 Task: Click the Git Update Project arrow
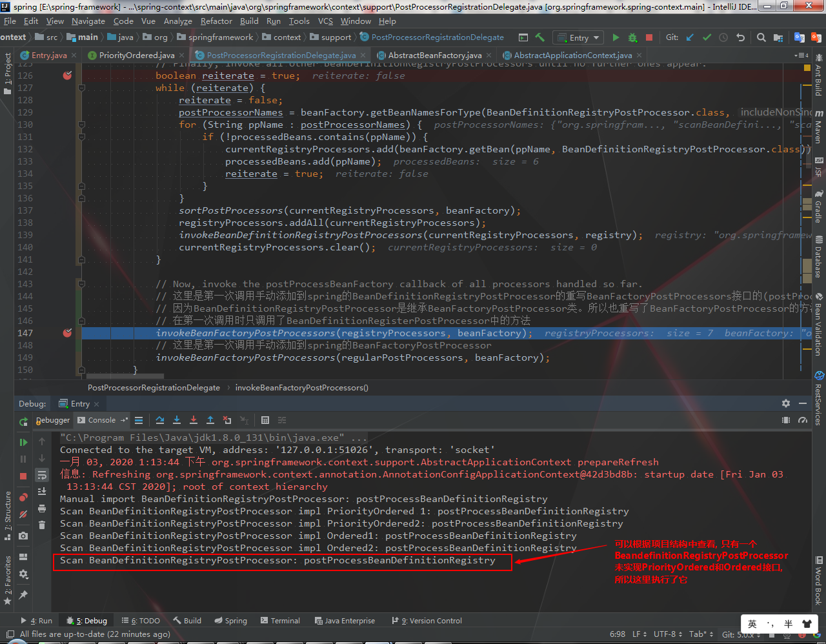click(x=690, y=37)
